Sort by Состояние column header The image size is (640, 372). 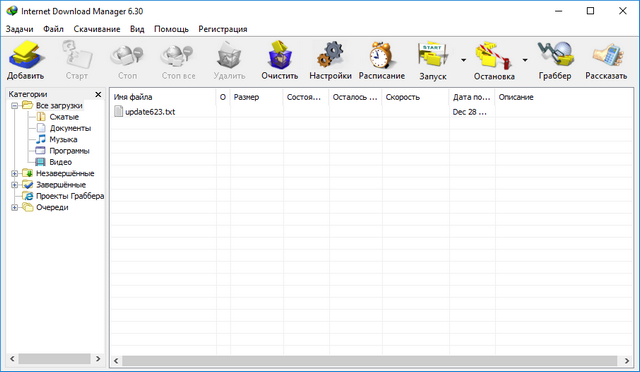(x=306, y=97)
